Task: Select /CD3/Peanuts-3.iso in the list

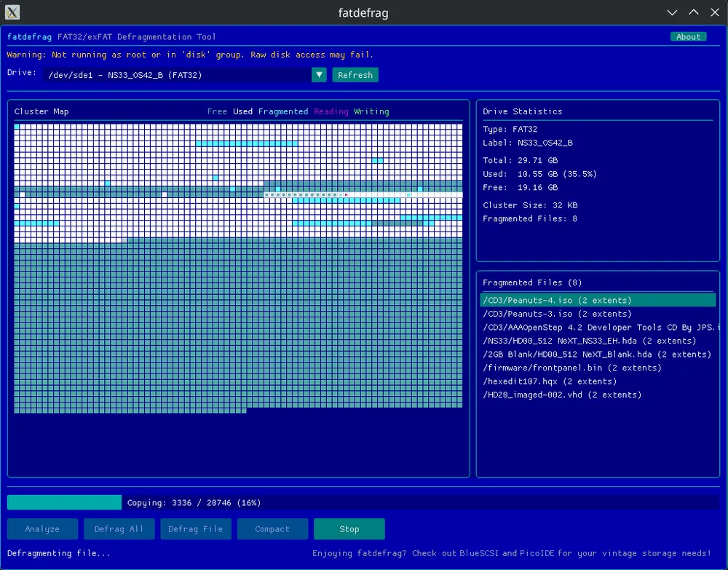Action: tap(558, 314)
